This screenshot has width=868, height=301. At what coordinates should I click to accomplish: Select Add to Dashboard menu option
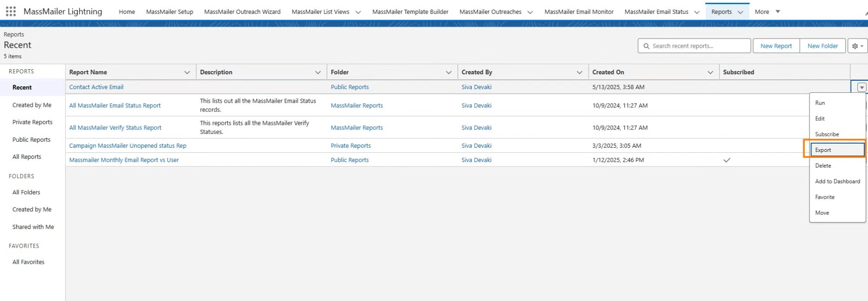tap(837, 181)
